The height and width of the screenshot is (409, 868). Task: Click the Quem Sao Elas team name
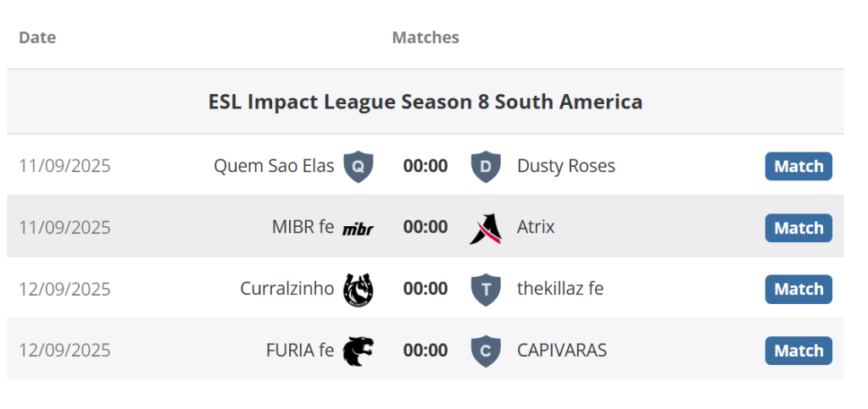pos(274,166)
